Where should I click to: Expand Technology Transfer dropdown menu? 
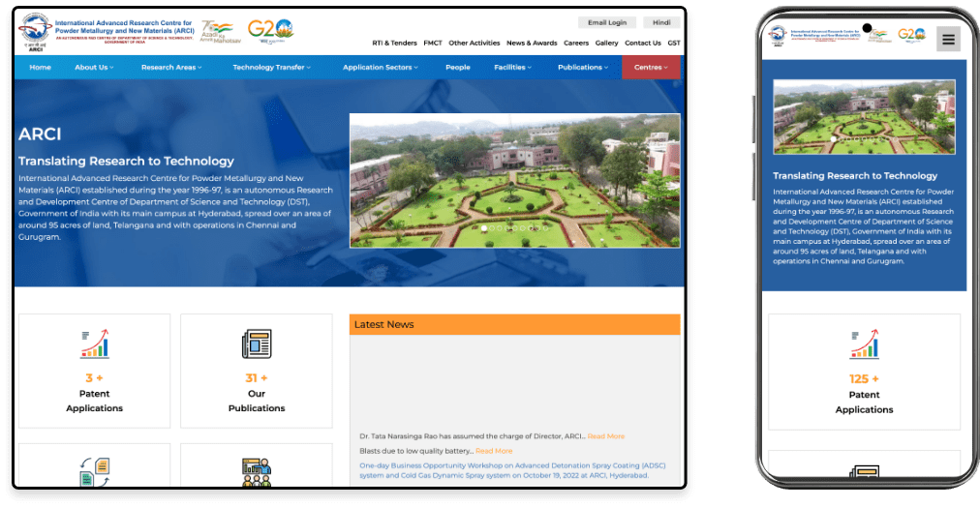[x=272, y=68]
